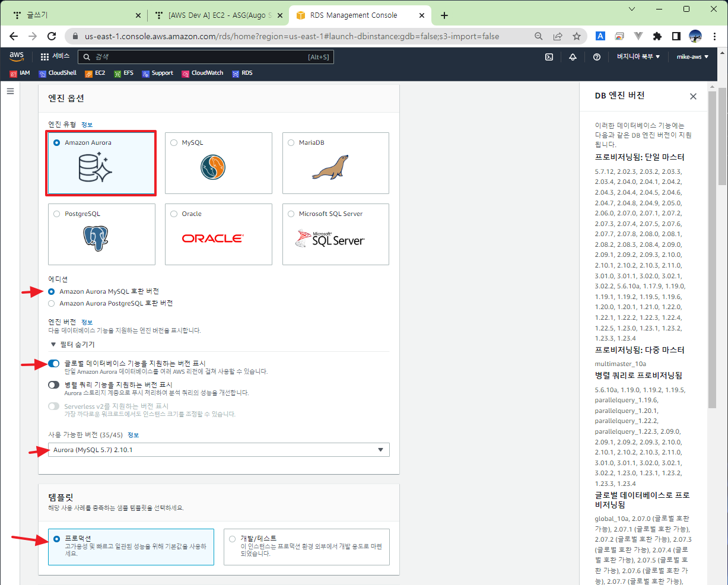Open the notifications bell
The width and height of the screenshot is (728, 585).
(x=573, y=57)
